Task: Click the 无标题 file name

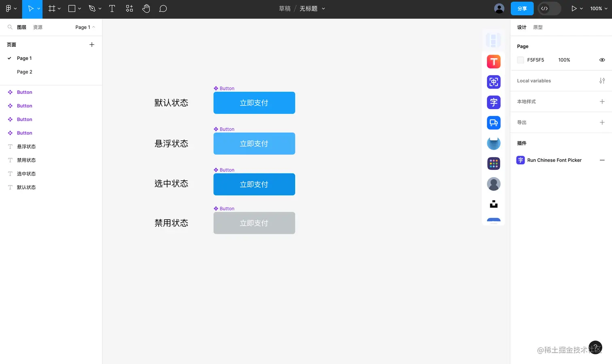Action: click(x=308, y=8)
